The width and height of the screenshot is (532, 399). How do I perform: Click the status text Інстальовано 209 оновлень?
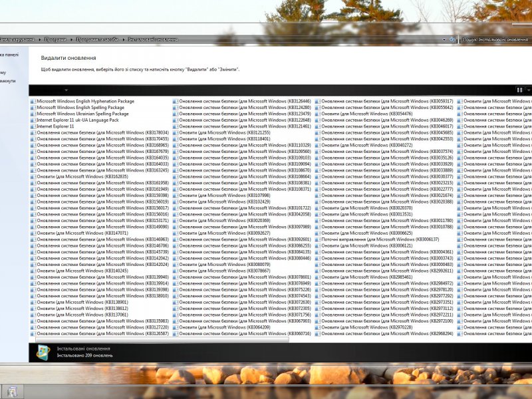[x=85, y=356]
